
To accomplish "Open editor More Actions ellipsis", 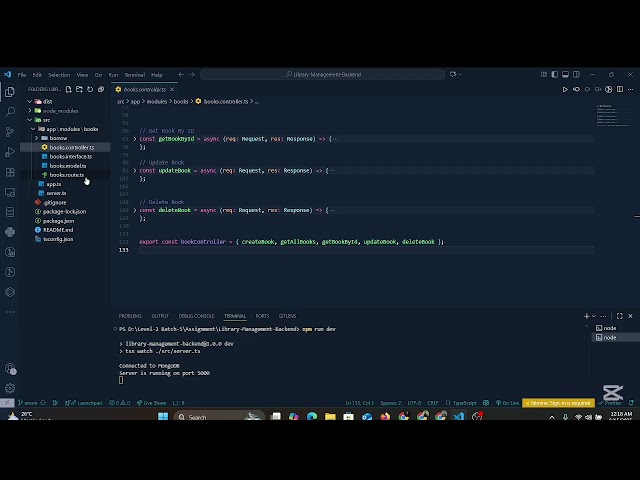I will [631, 89].
